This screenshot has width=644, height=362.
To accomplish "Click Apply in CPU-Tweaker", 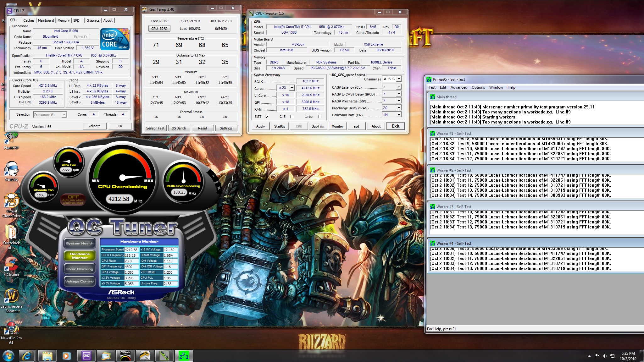I will [x=260, y=126].
